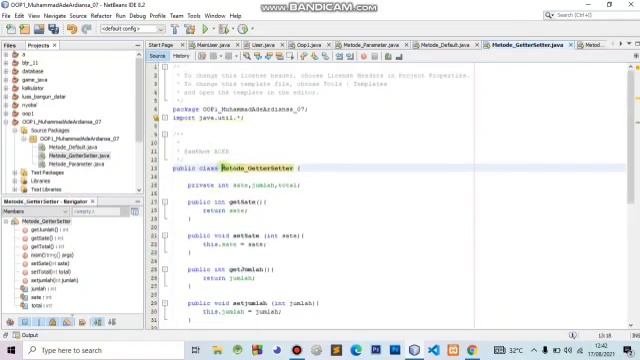Expand the Test Packages node
The width and height of the screenshot is (640, 360).
pyautogui.click(x=15, y=173)
